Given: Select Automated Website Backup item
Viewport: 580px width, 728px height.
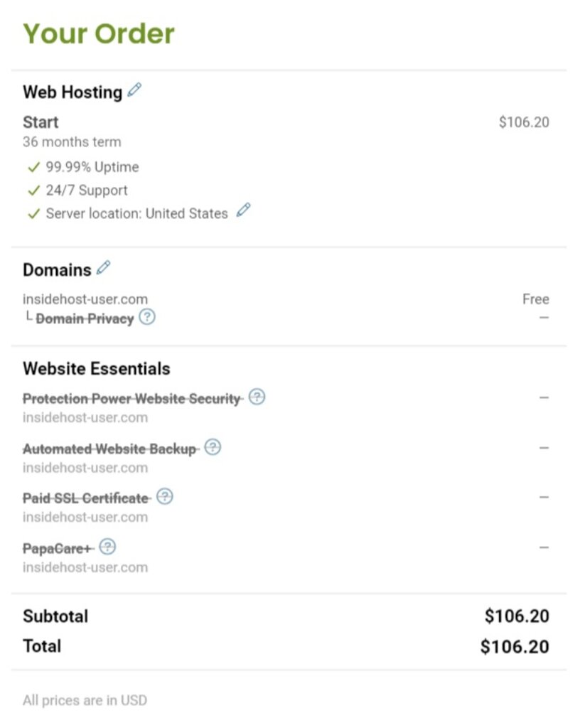Looking at the screenshot, I should click(x=109, y=449).
